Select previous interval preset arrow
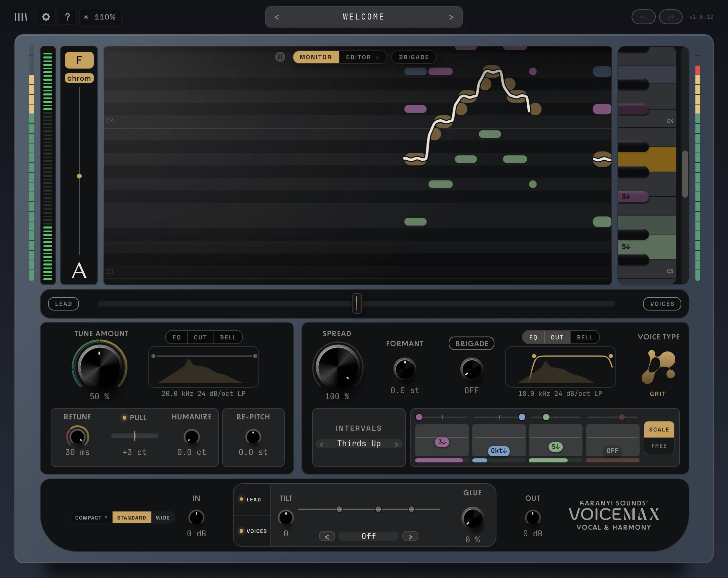The height and width of the screenshot is (578, 728). [321, 444]
